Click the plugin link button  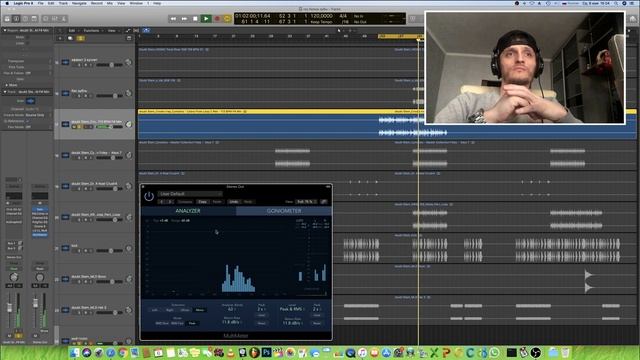324,202
